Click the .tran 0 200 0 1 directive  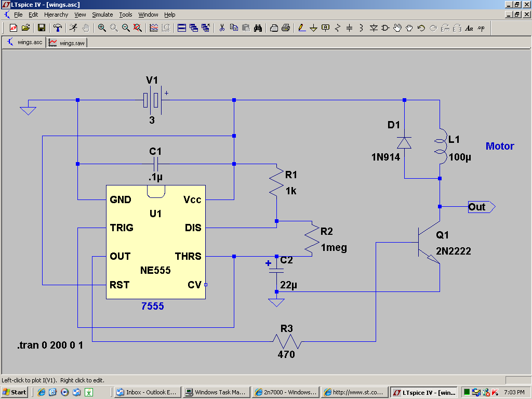[x=50, y=345]
